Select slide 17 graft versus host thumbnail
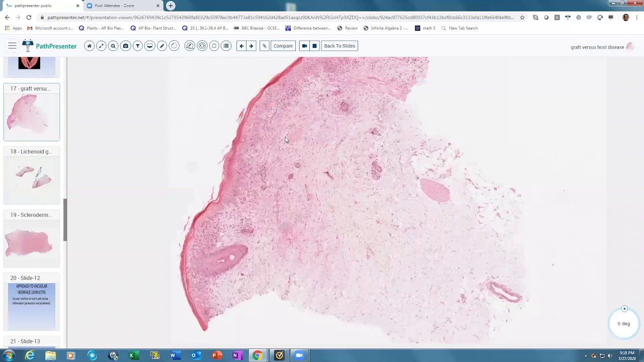 coord(32,112)
